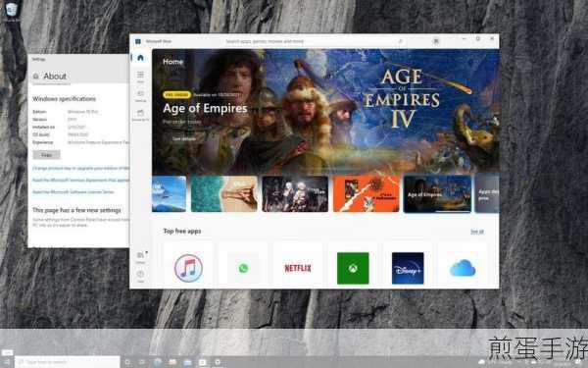588x368 pixels.
Task: Open the Store profile account icon
Action: coord(436,41)
